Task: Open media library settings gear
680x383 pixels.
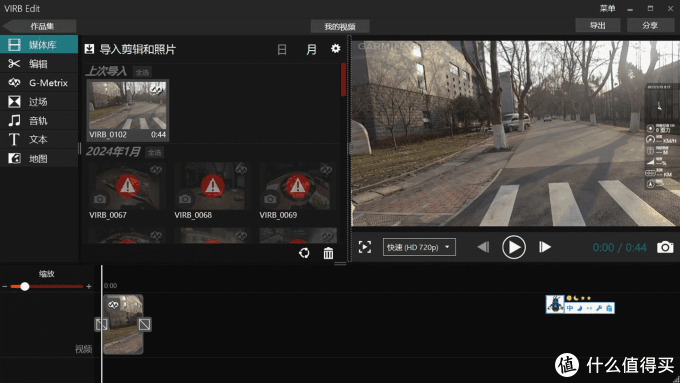Action: pyautogui.click(x=336, y=48)
